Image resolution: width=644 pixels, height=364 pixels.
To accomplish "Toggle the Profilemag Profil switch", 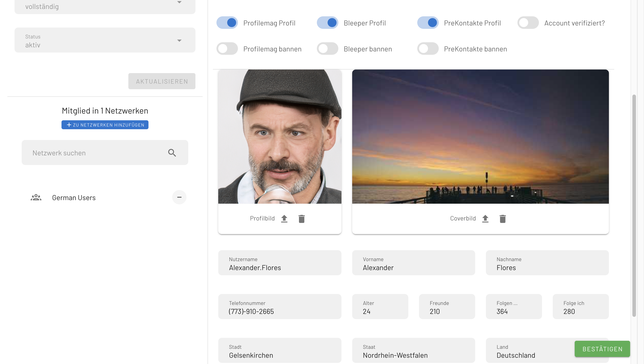I will (227, 23).
